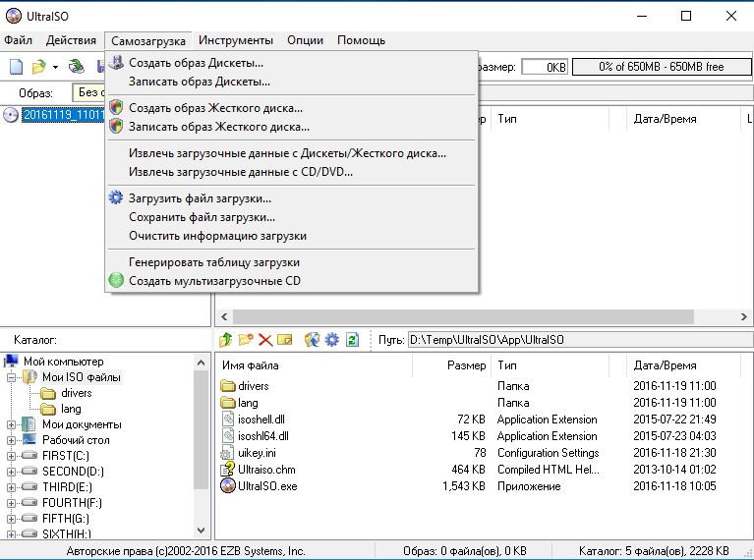Viewport: 754px width, 560px height.
Task: Select Создать образ Жесткого диска entry
Action: click(x=291, y=108)
